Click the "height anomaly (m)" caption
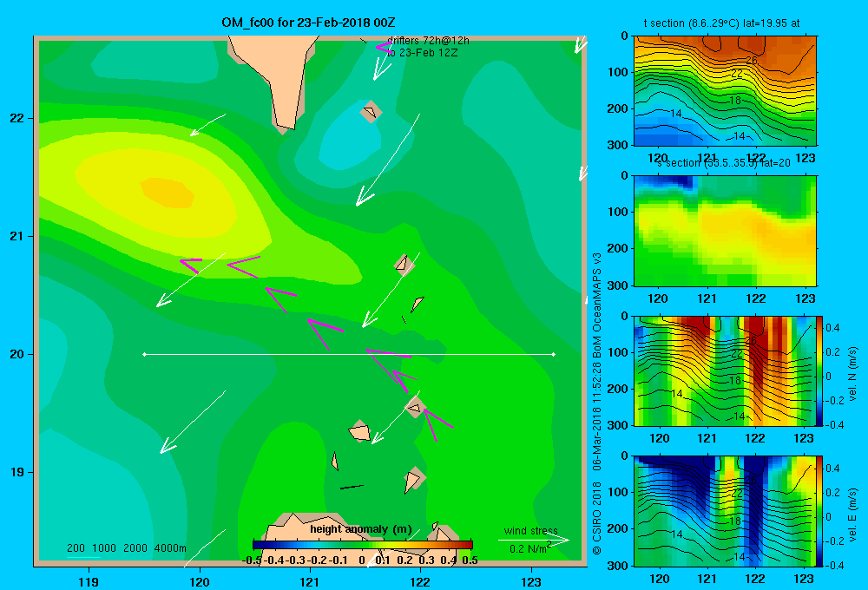The height and width of the screenshot is (590, 868). [361, 529]
